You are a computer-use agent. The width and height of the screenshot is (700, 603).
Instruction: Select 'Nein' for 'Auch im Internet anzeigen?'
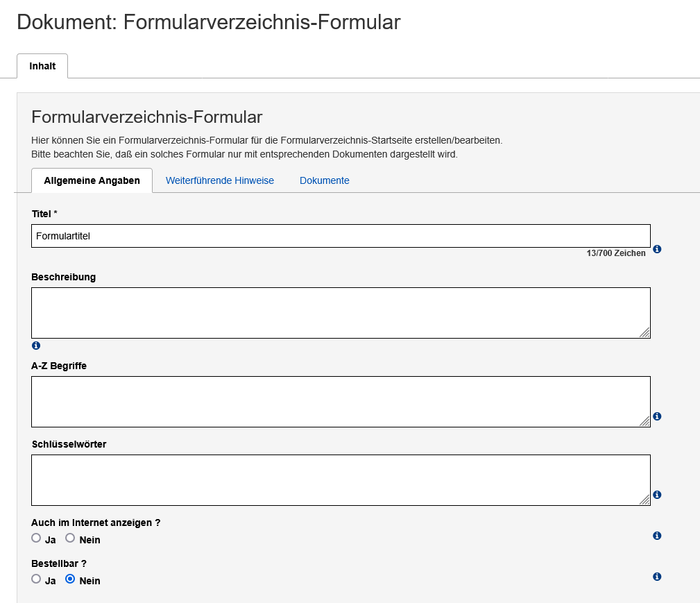pos(69,538)
